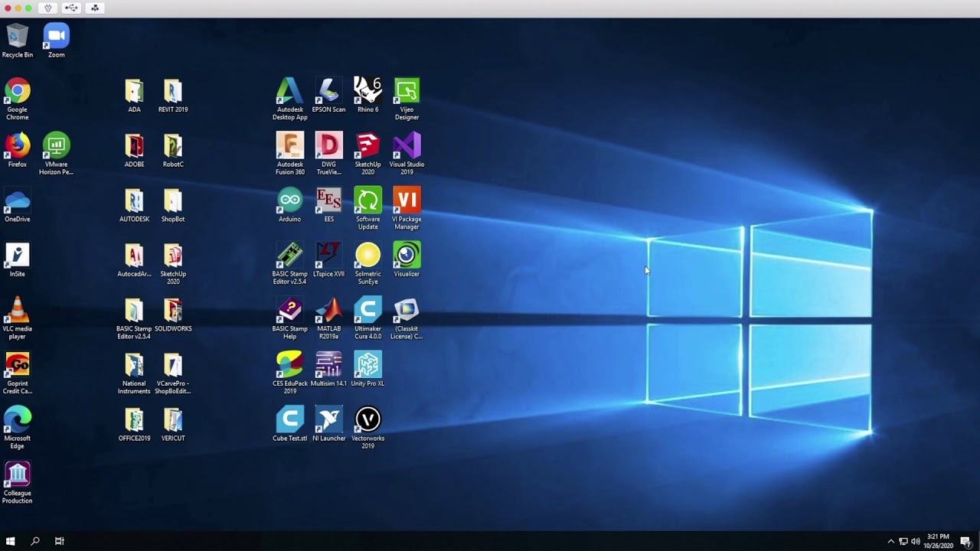Select the Autodesk Fusion 360 icon
Viewport: 980px width, 551px height.
coord(289,146)
